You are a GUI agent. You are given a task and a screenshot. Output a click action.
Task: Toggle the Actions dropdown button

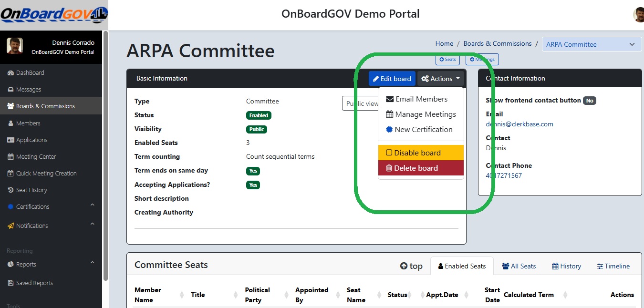(x=440, y=79)
